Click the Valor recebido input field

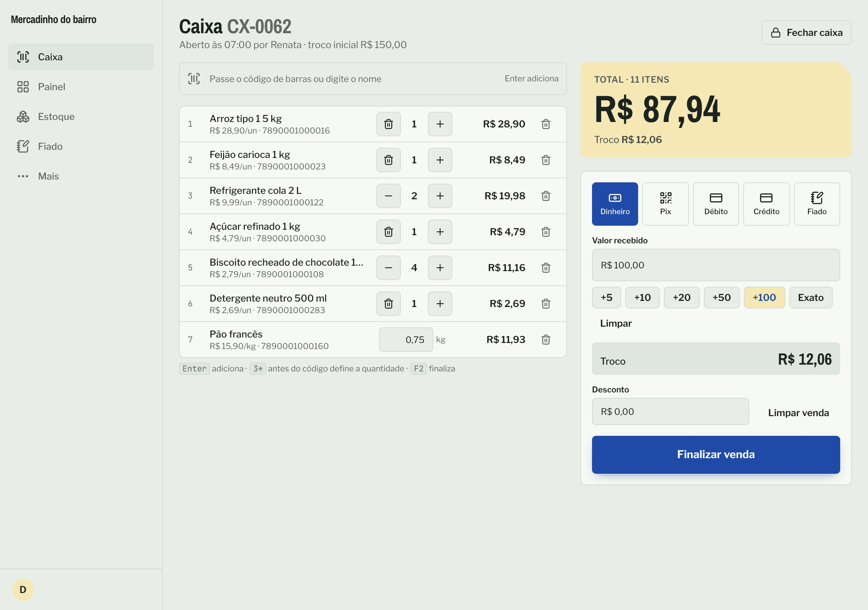click(716, 265)
